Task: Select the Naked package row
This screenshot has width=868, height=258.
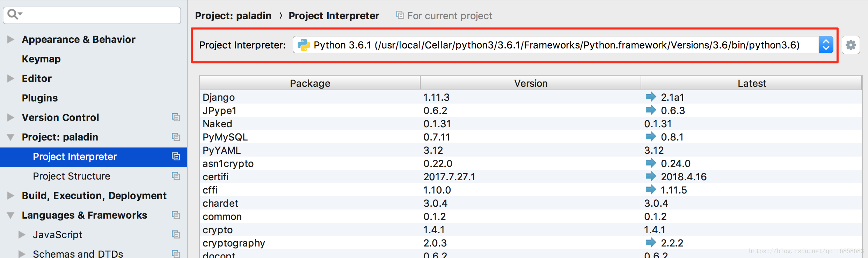Action: (x=531, y=124)
